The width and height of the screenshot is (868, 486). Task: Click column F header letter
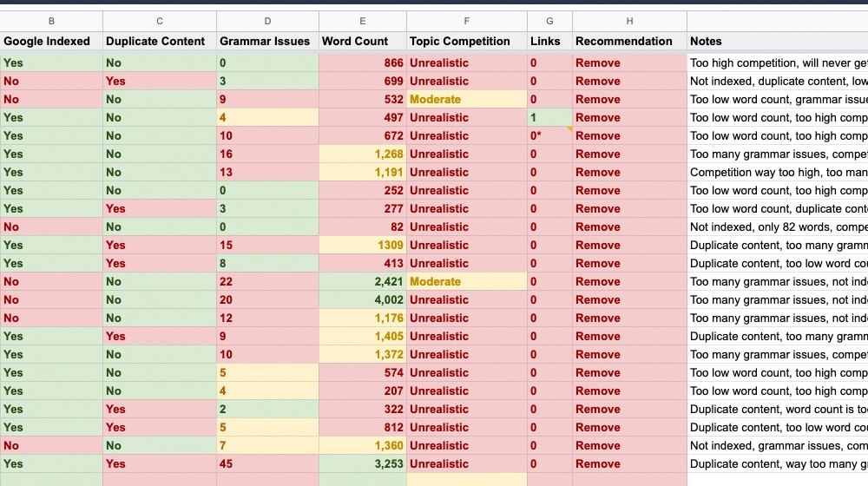pos(466,21)
